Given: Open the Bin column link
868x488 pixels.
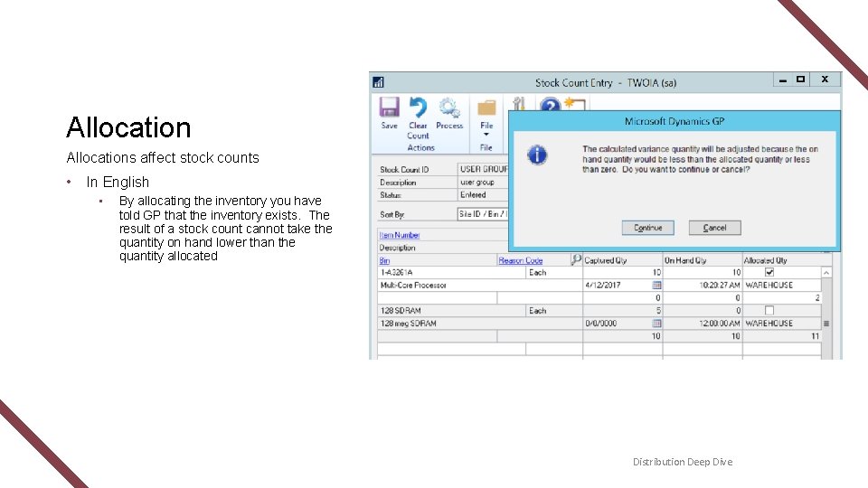Looking at the screenshot, I should tap(384, 260).
